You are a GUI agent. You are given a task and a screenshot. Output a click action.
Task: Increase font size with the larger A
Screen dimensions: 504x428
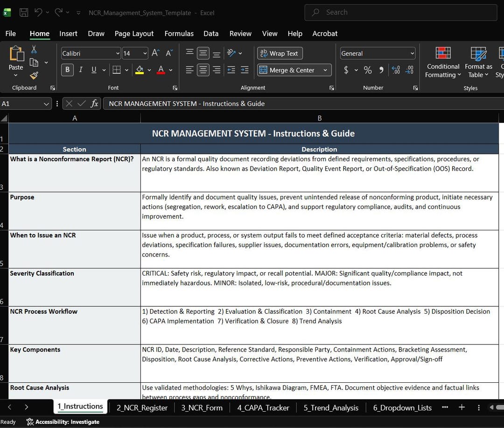155,53
